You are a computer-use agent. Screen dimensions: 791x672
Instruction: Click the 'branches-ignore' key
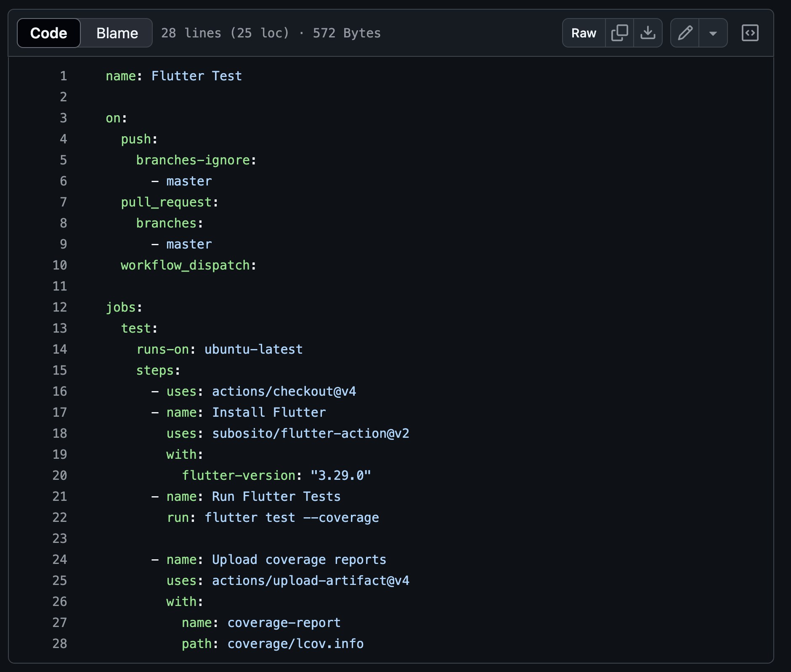click(x=193, y=160)
